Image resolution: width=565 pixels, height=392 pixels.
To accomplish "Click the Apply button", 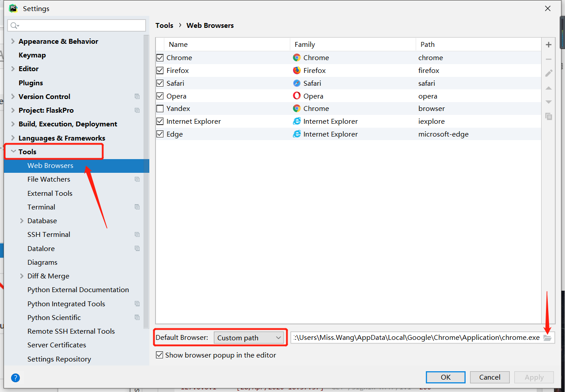I will [534, 377].
